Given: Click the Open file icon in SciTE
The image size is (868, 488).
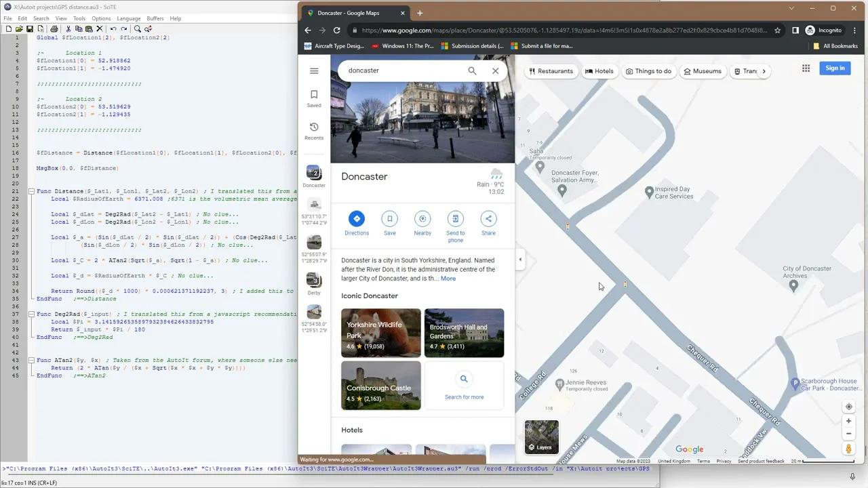Looking at the screenshot, I should 20,29.
